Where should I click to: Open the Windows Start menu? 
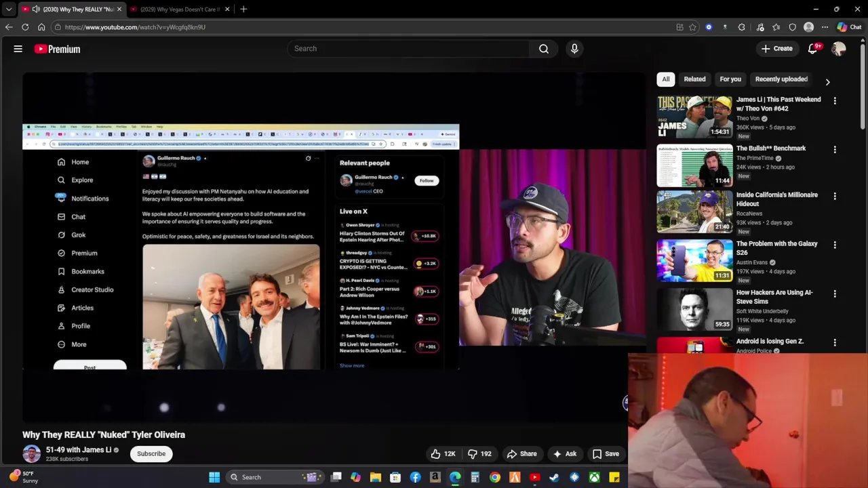coord(214,477)
